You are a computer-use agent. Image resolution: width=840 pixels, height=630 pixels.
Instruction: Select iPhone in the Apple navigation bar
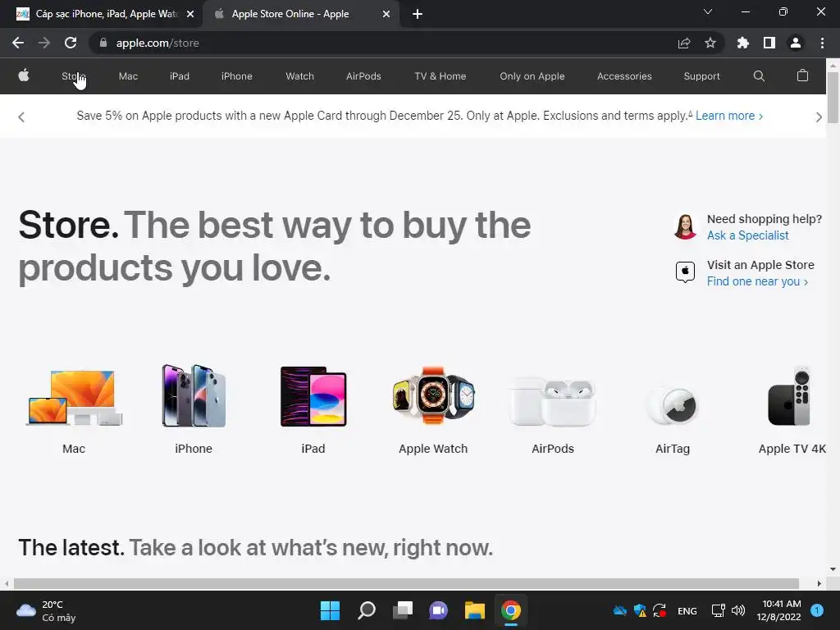pos(237,76)
